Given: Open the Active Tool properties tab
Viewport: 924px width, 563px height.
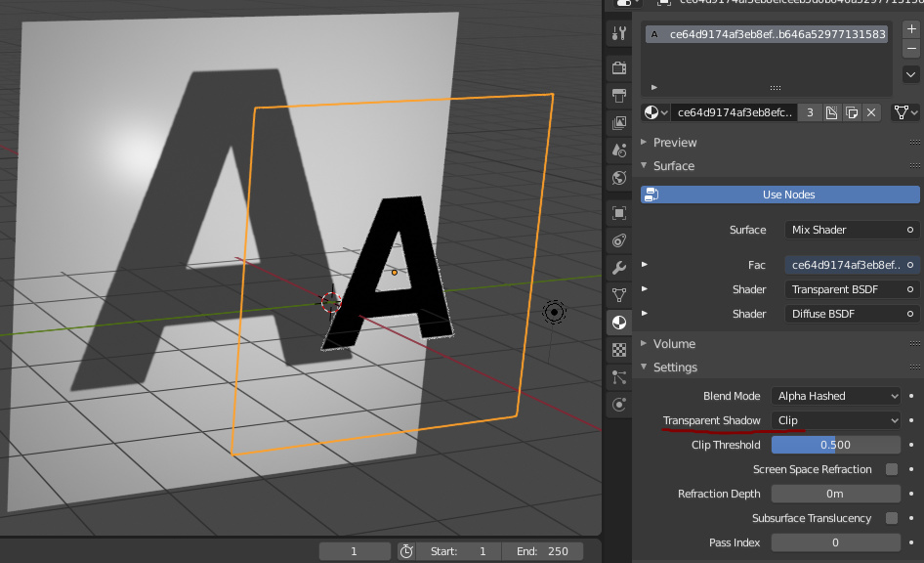Looking at the screenshot, I should tap(618, 34).
